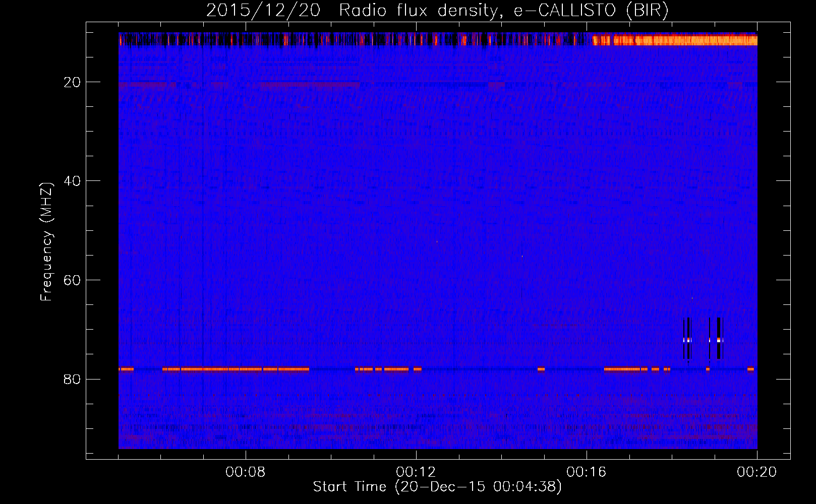Screen dimensions: 816x504
Task: Click the 00:16 time tick label
Action: click(587, 472)
